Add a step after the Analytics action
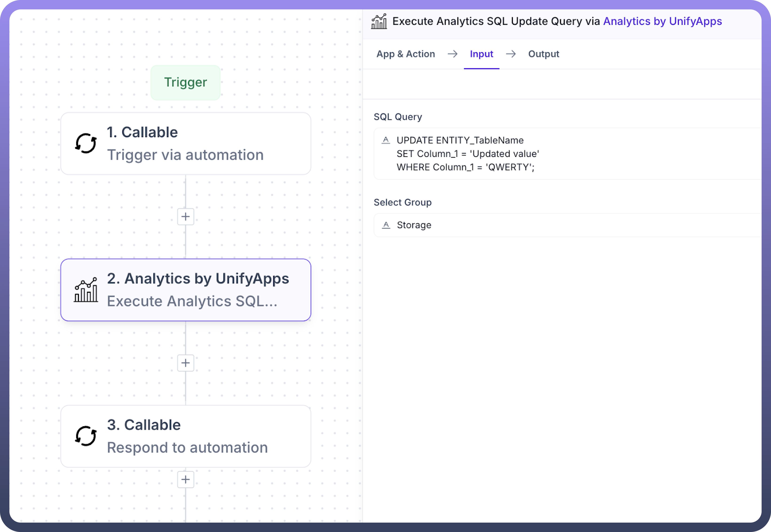The image size is (771, 532). 185,363
